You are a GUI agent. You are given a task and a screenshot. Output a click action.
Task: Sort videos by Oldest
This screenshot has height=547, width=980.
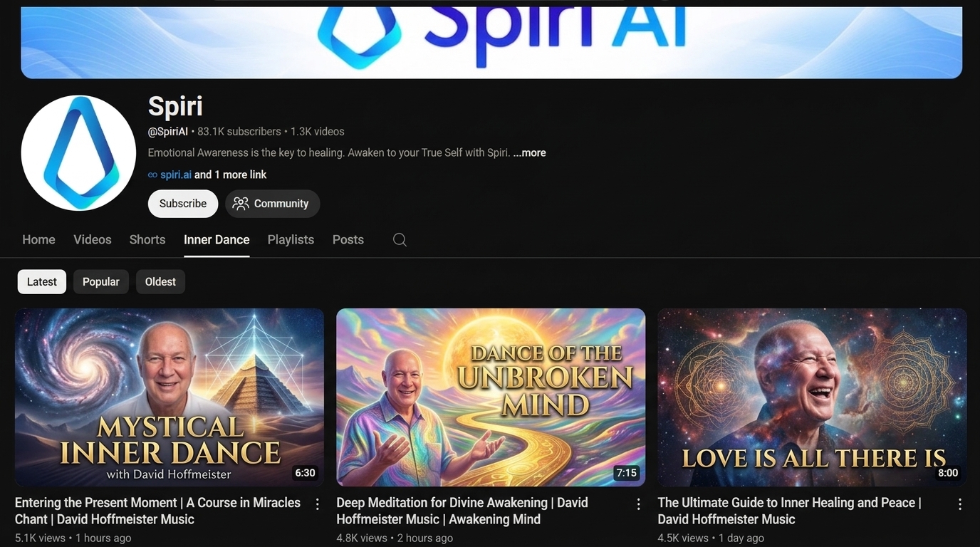[x=160, y=282]
